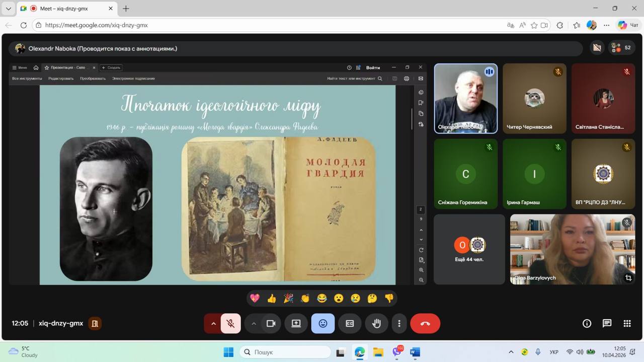Screen dimensions: 644x362
Task: Send the heart reaction emoji
Action: click(x=255, y=299)
